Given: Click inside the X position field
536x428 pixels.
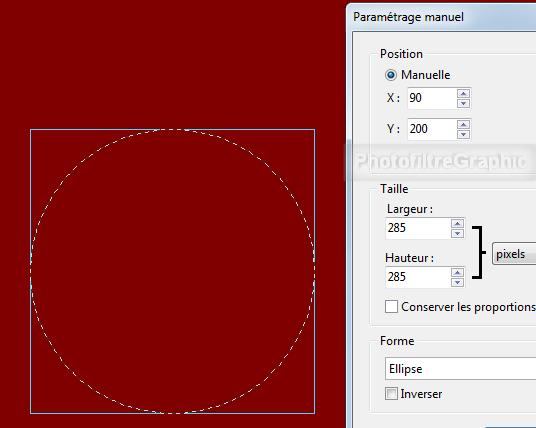Looking at the screenshot, I should (x=432, y=98).
